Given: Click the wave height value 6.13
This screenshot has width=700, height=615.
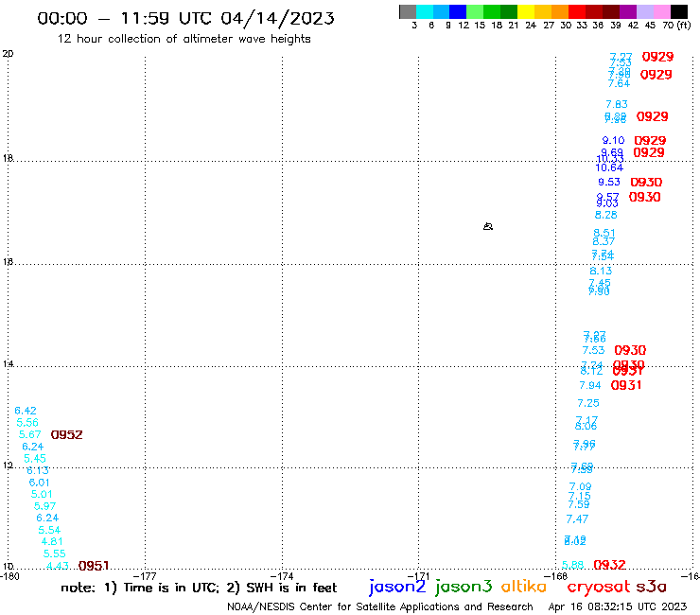Looking at the screenshot, I should [x=38, y=470].
